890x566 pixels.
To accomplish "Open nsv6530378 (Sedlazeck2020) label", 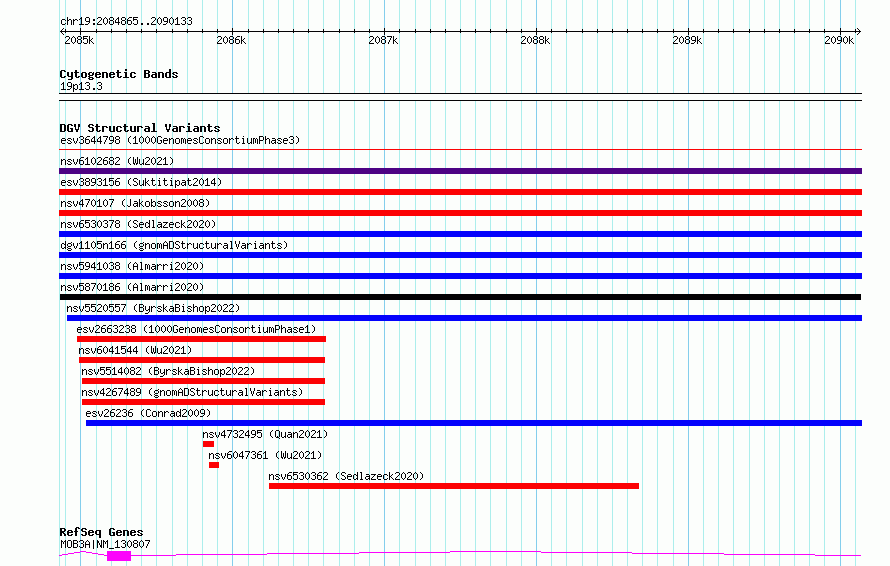I will [138, 224].
